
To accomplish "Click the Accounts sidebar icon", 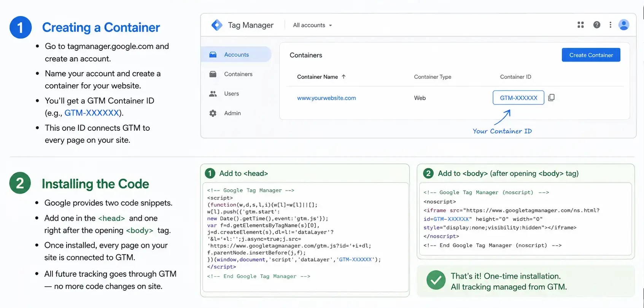I will pyautogui.click(x=213, y=55).
